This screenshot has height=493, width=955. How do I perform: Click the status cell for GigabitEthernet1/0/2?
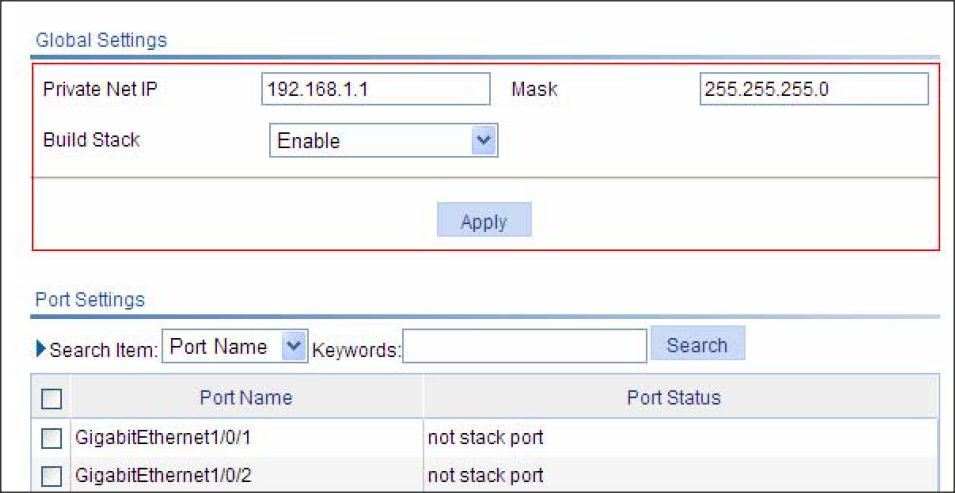pyautogui.click(x=486, y=476)
